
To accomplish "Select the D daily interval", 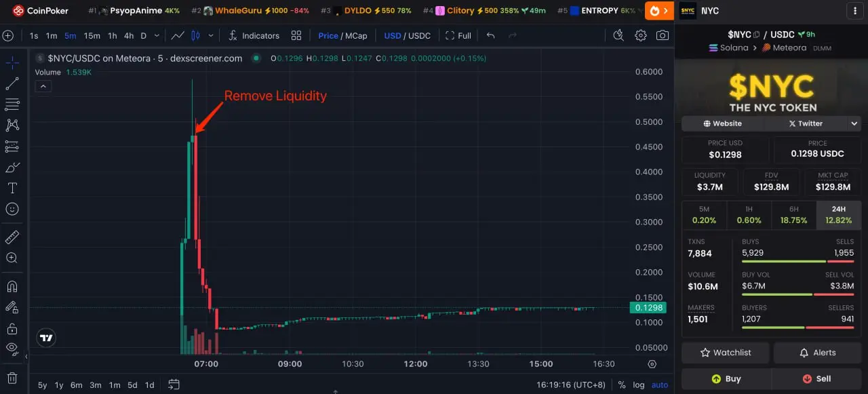I will click(144, 35).
